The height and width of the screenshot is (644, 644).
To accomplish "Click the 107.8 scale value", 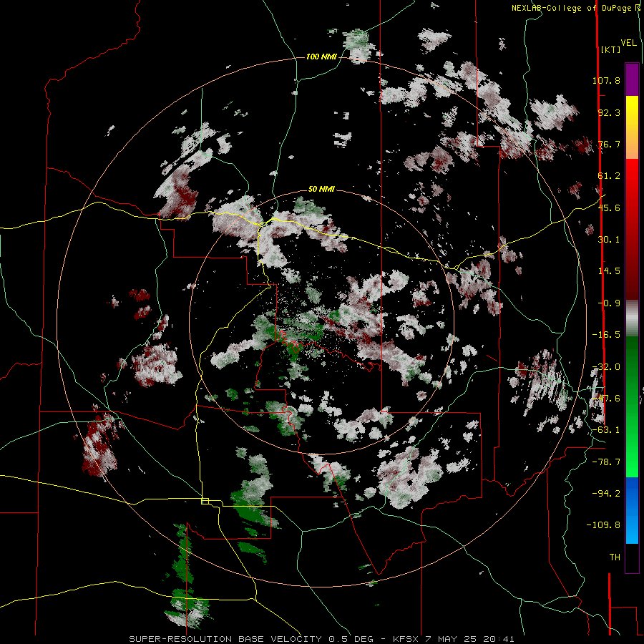I will (x=606, y=80).
